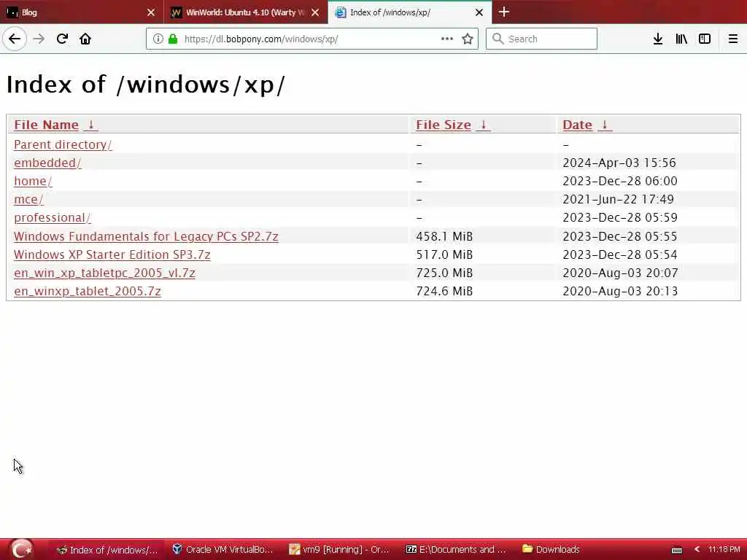Click the keyboard icon in system tray

pyautogui.click(x=676, y=550)
